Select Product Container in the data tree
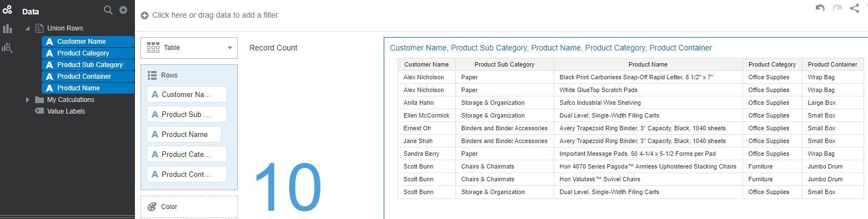The height and width of the screenshot is (219, 868). tap(88, 77)
